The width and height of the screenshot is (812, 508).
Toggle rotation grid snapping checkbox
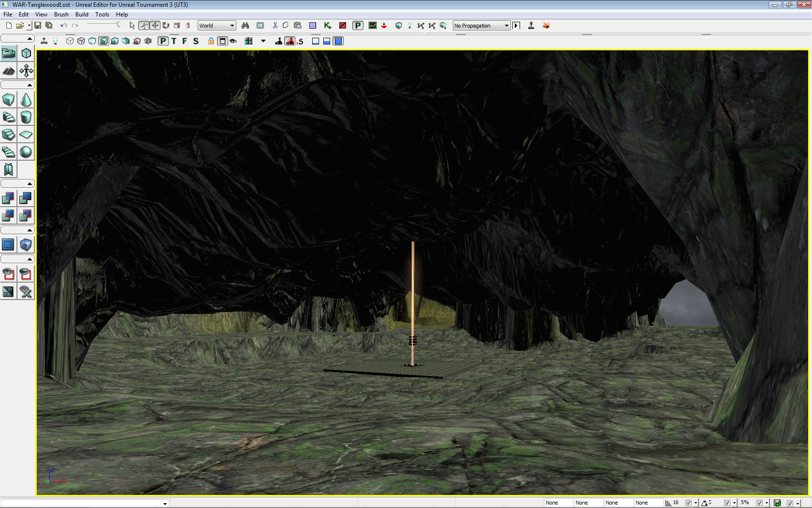pyautogui.click(x=727, y=503)
